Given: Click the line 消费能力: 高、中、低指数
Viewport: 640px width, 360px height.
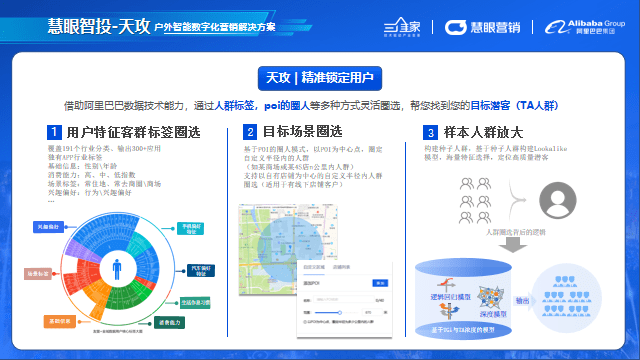Looking at the screenshot, I should point(91,175).
